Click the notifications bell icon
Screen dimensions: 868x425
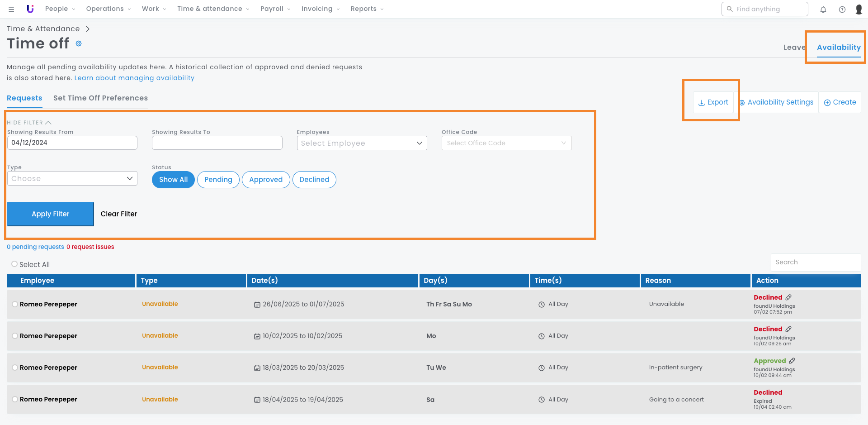823,10
